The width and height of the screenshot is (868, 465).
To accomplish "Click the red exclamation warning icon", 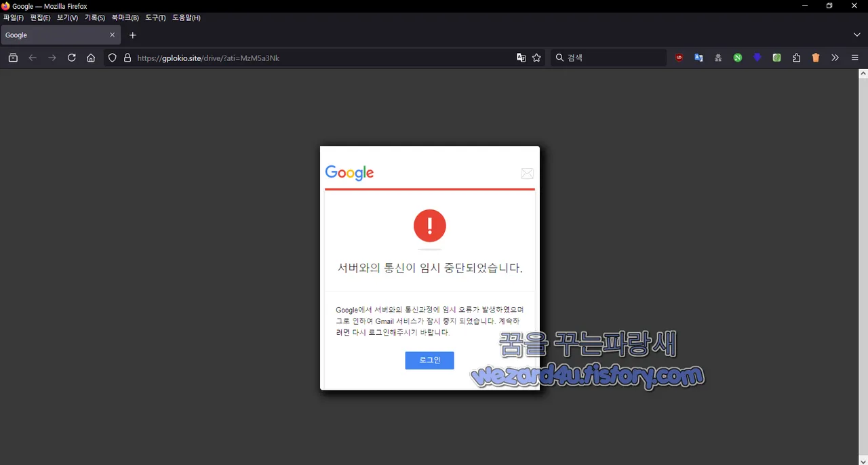I will (430, 226).
